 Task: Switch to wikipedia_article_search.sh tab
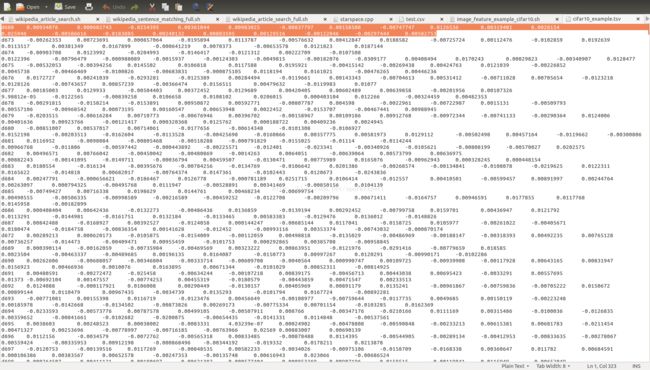pyautogui.click(x=48, y=19)
